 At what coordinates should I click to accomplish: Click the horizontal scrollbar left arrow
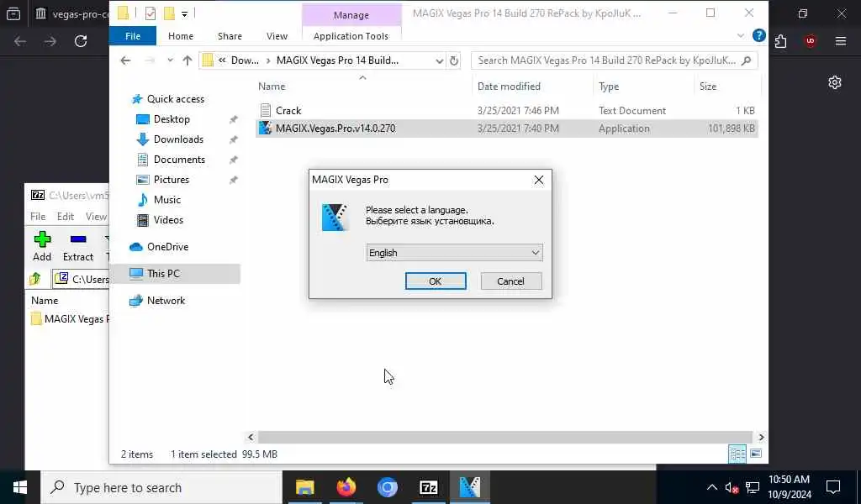[x=251, y=438]
